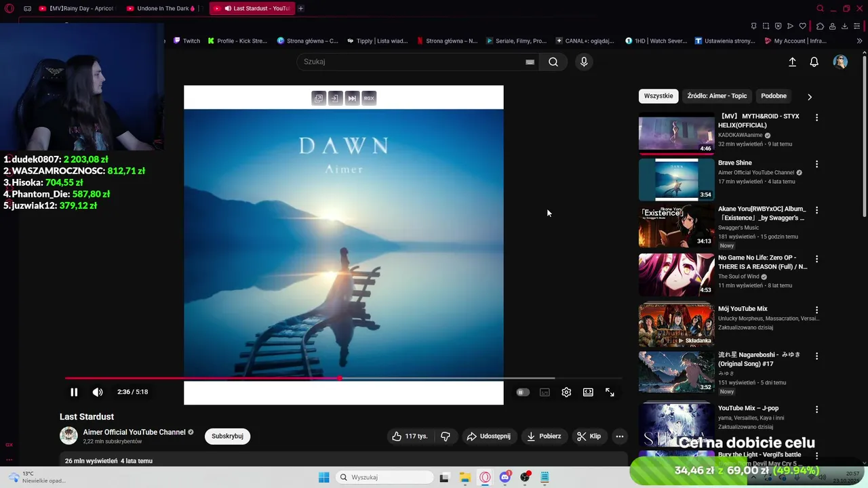Switch to theater mode view
Image resolution: width=868 pixels, height=488 pixels.
tap(588, 392)
